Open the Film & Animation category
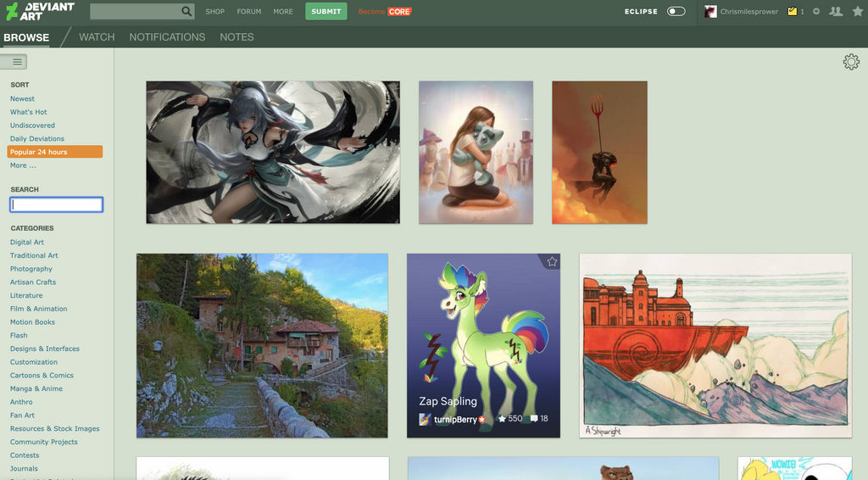This screenshot has width=868, height=480. 38,309
